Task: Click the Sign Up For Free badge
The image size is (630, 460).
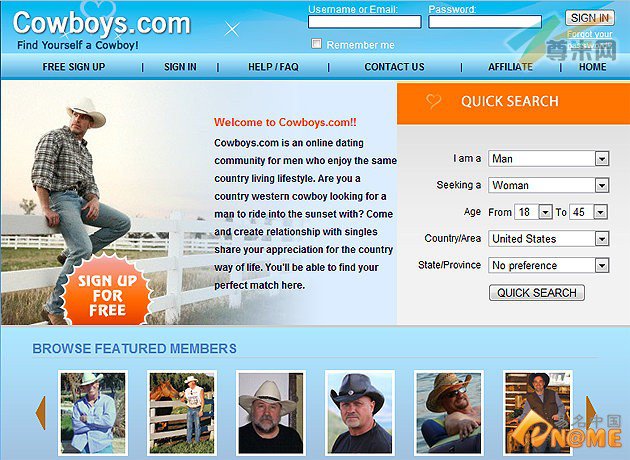Action: 107,291
